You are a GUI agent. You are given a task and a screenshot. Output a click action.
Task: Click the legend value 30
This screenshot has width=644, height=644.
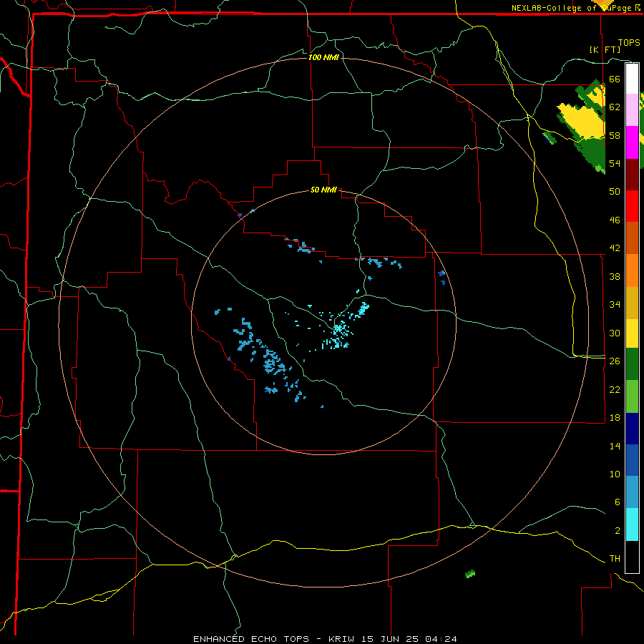[615, 333]
